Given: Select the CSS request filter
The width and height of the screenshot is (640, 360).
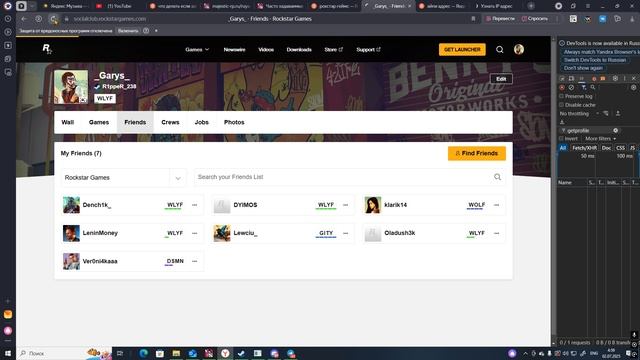Looking at the screenshot, I should coord(620,148).
